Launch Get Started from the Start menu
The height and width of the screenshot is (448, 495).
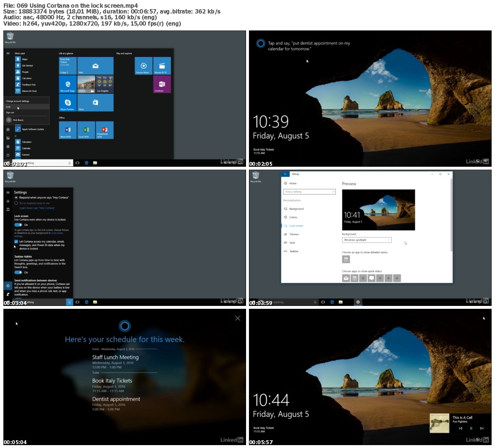[x=24, y=66]
